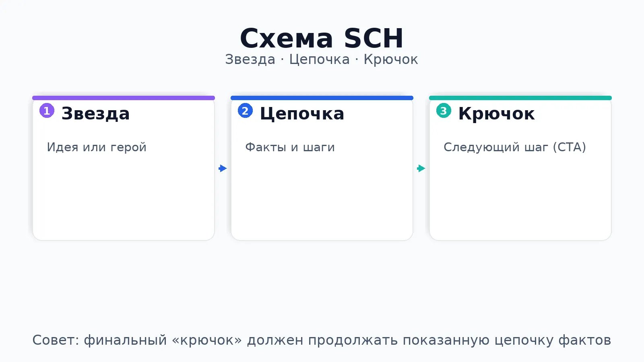Click the word «Крючок» in the subtitle
This screenshot has height=362, width=644.
390,60
